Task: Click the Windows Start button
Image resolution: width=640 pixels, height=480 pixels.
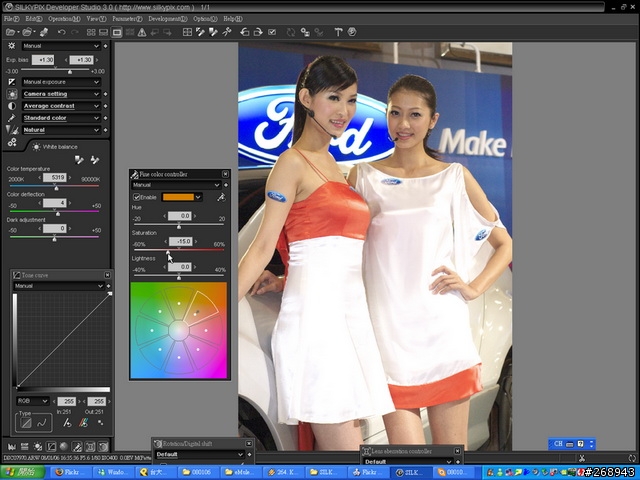Action: tap(22, 472)
